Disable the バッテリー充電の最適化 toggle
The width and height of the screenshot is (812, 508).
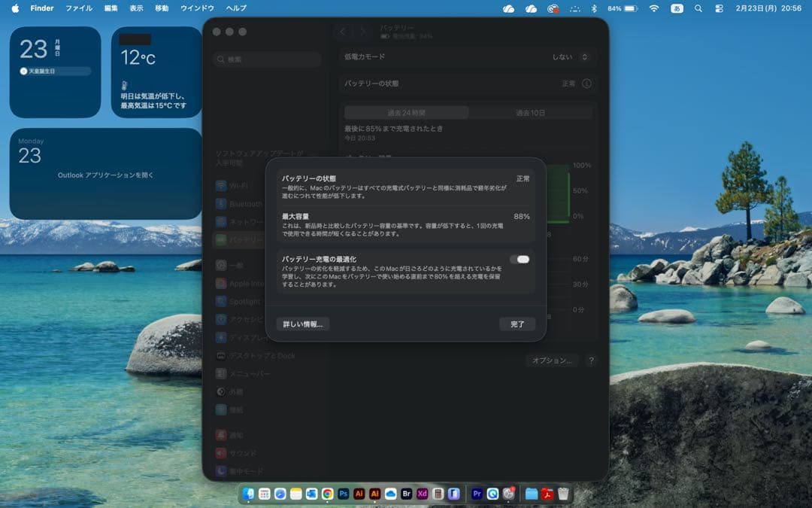pyautogui.click(x=520, y=258)
